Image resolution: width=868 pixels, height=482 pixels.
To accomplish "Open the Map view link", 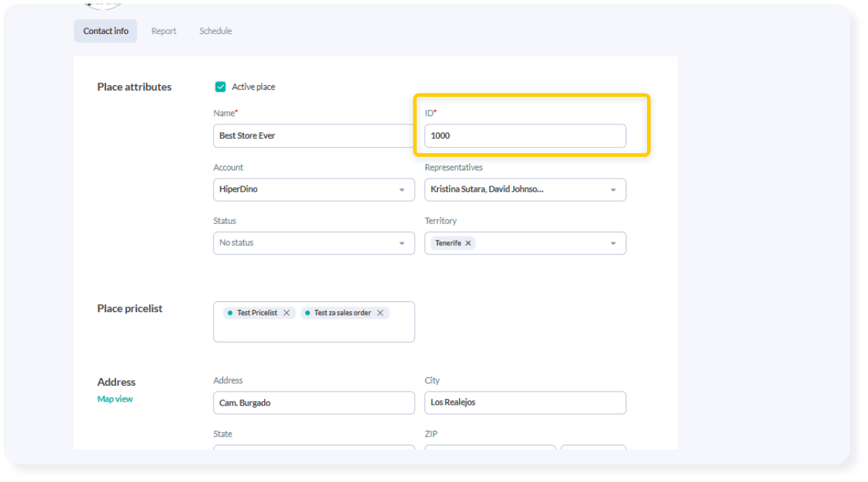I will pyautogui.click(x=115, y=399).
